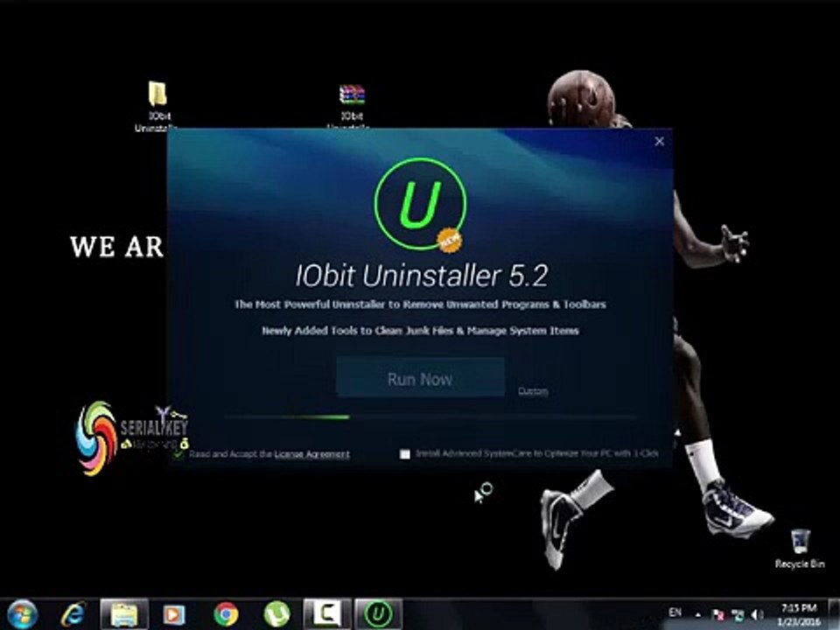Open the Custom install link

pos(533,391)
